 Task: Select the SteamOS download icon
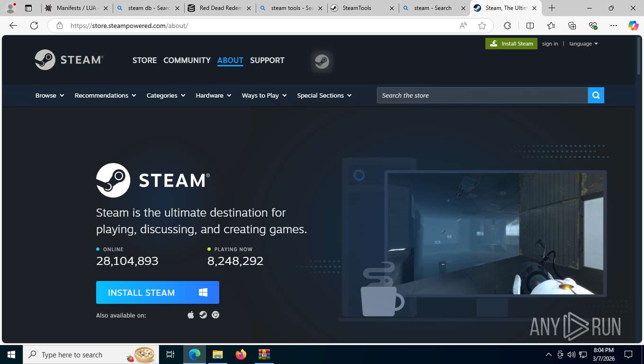[203, 315]
